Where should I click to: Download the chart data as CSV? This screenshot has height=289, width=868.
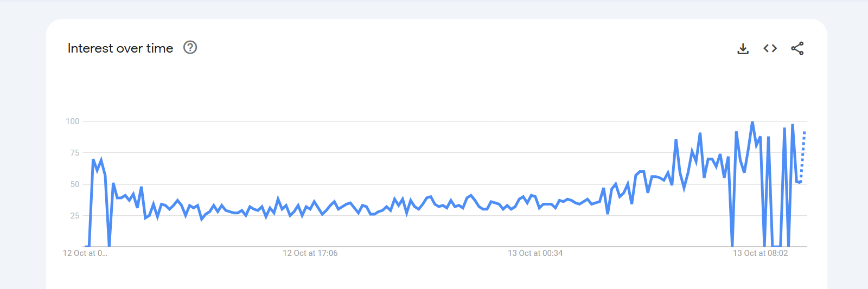743,49
